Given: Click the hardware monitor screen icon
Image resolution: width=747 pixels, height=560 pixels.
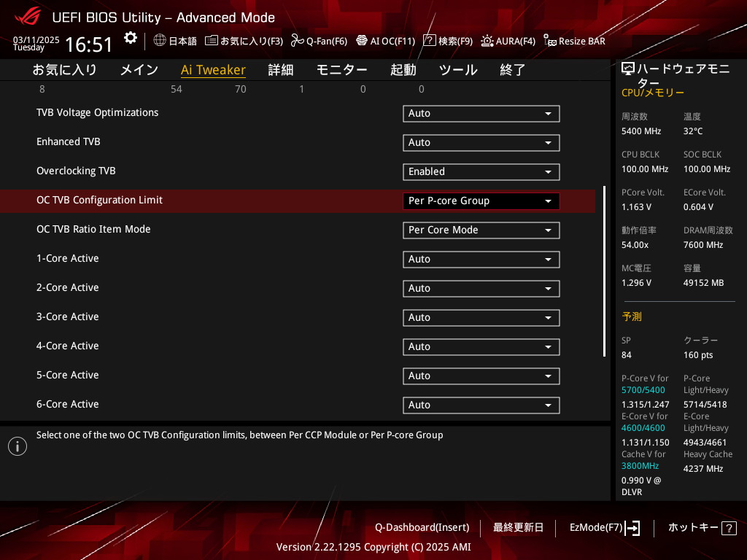Looking at the screenshot, I should click(628, 69).
